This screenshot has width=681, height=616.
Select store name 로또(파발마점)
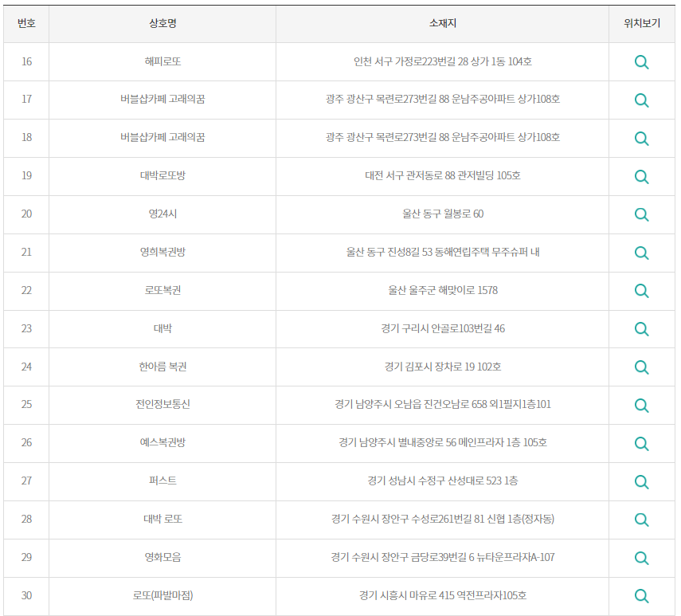click(x=162, y=595)
